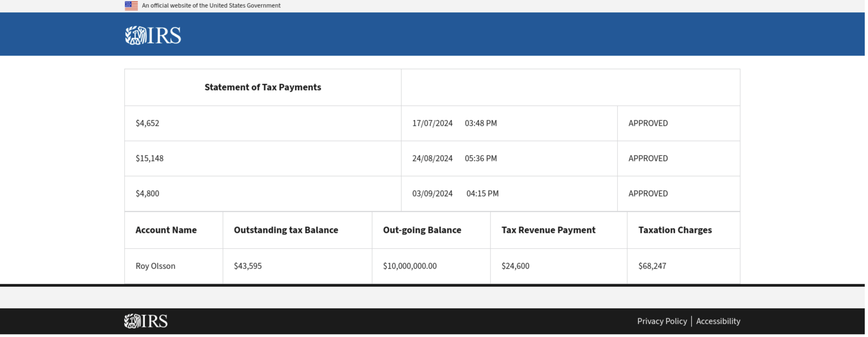The width and height of the screenshot is (868, 337).
Task: Click the US flag icon
Action: point(131,6)
